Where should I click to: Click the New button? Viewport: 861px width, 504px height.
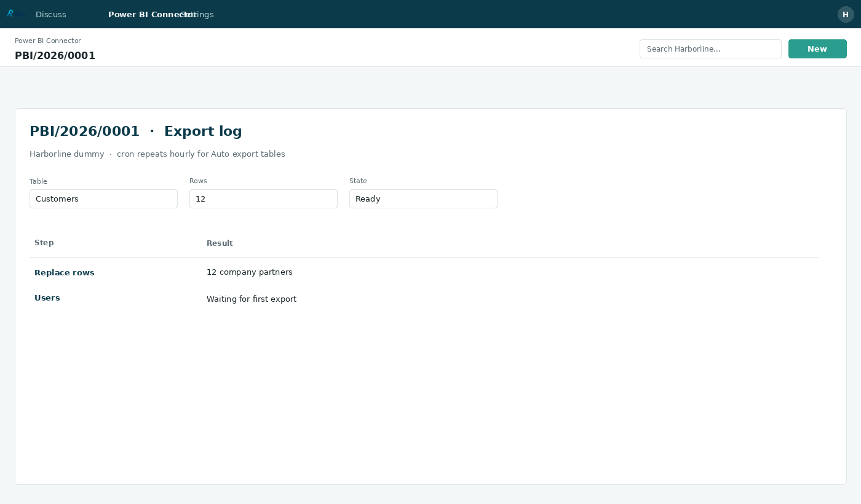(x=817, y=49)
